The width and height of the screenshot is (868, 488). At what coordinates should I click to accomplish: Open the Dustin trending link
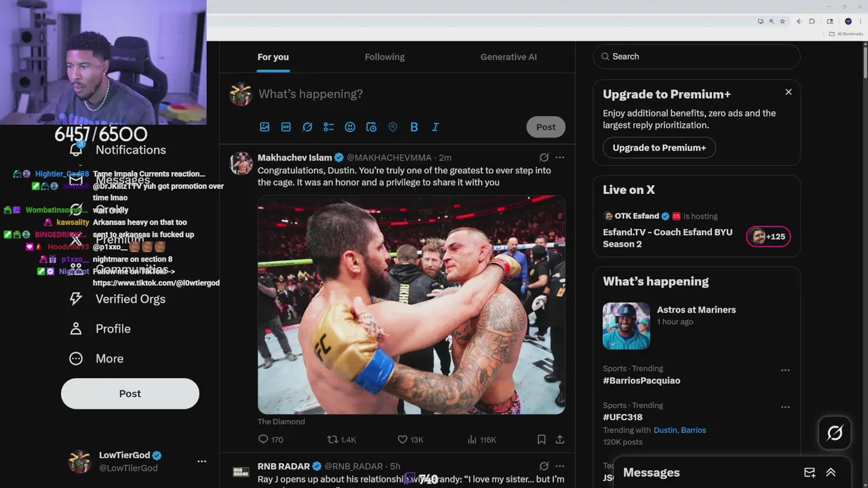point(665,430)
